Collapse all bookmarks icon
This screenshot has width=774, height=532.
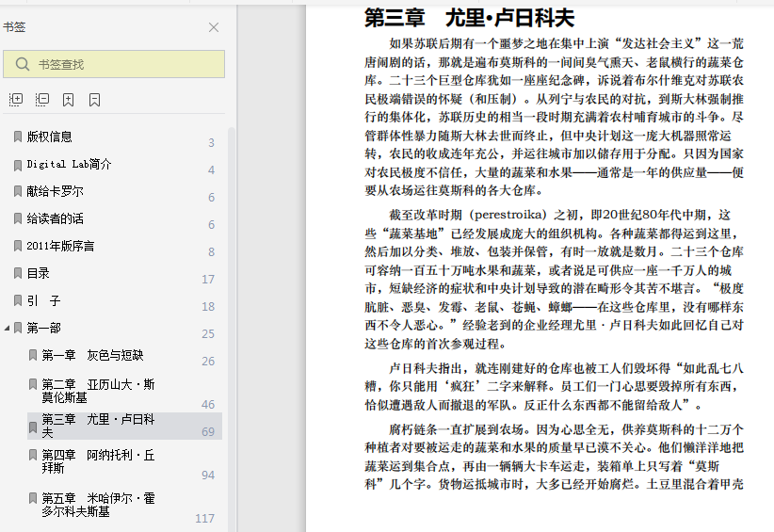42,100
